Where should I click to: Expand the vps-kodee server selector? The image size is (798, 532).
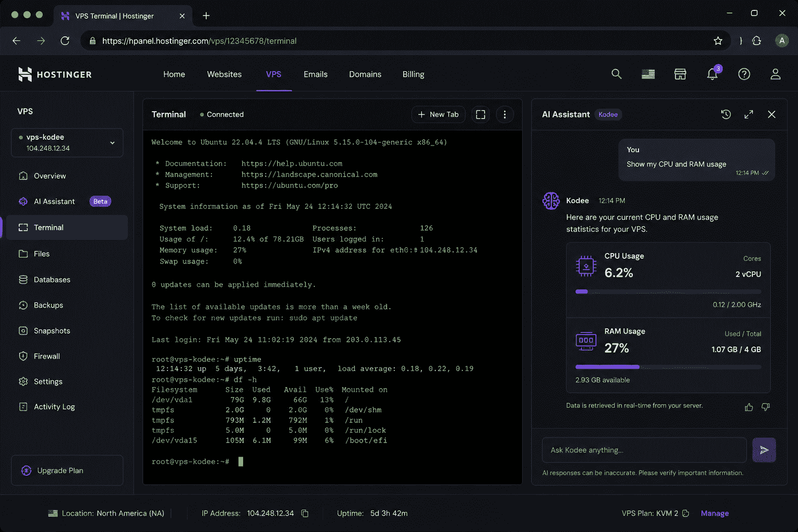pyautogui.click(x=67, y=142)
